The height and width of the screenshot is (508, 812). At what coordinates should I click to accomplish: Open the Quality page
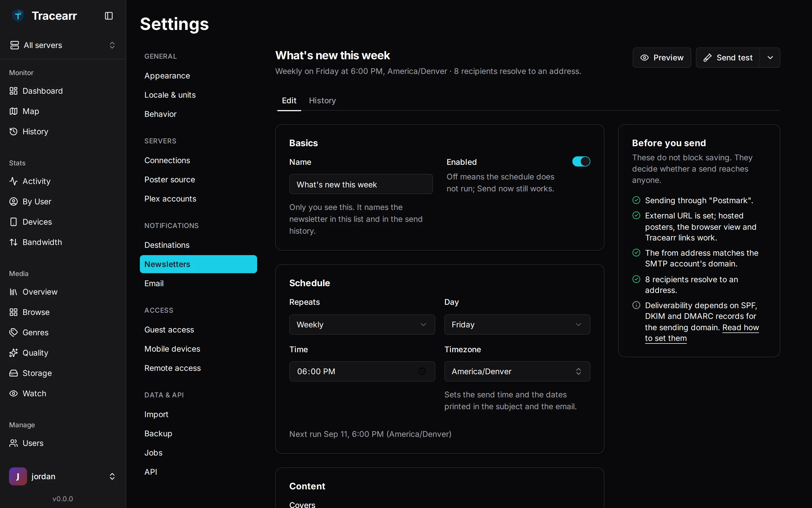(63, 353)
